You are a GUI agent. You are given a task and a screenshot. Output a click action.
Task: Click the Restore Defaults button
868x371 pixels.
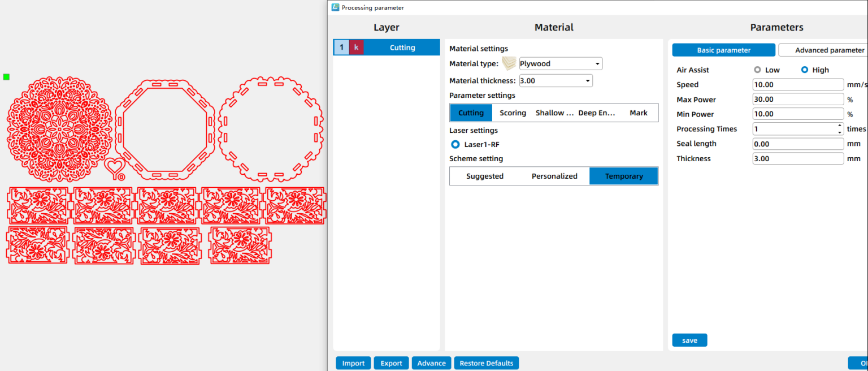(486, 363)
